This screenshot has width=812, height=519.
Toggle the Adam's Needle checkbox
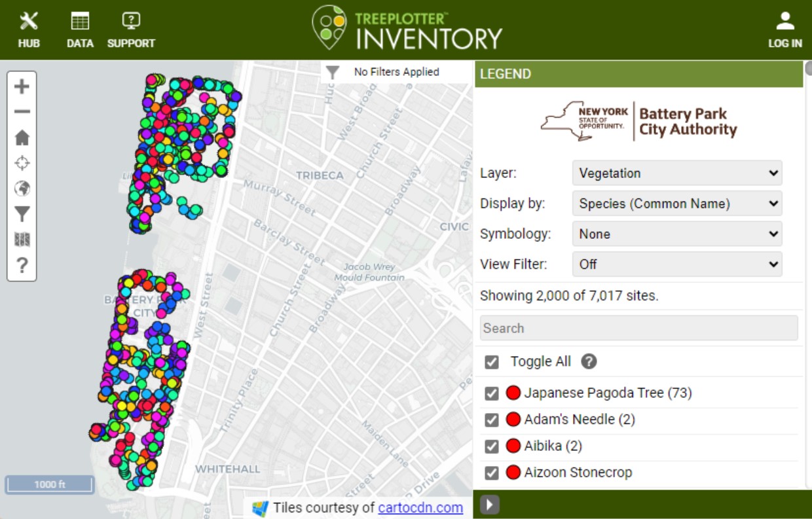[x=492, y=420]
